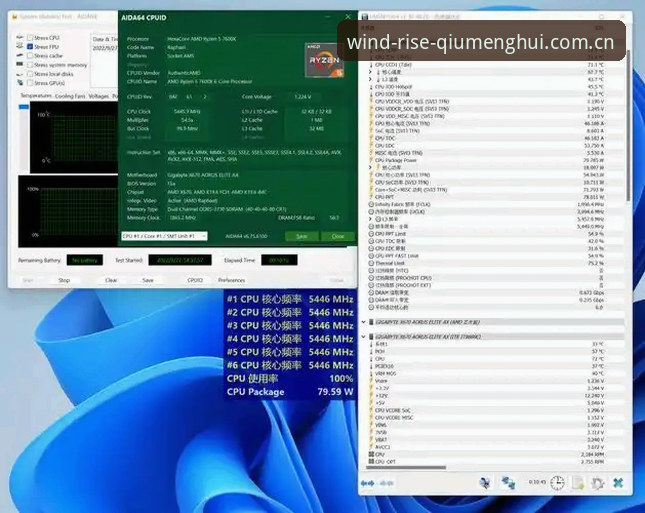
Task: Enable the Stress local disks checkbox
Action: click(x=30, y=74)
